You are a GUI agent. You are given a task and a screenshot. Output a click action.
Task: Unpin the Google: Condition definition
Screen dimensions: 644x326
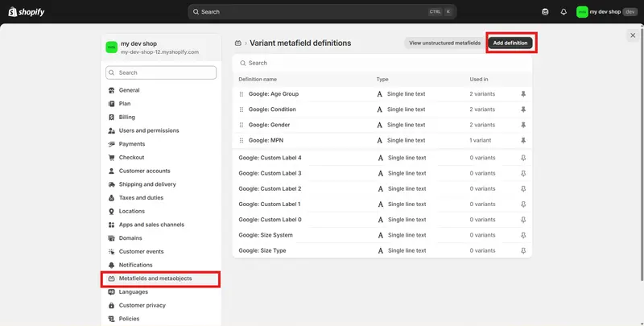[x=523, y=109]
